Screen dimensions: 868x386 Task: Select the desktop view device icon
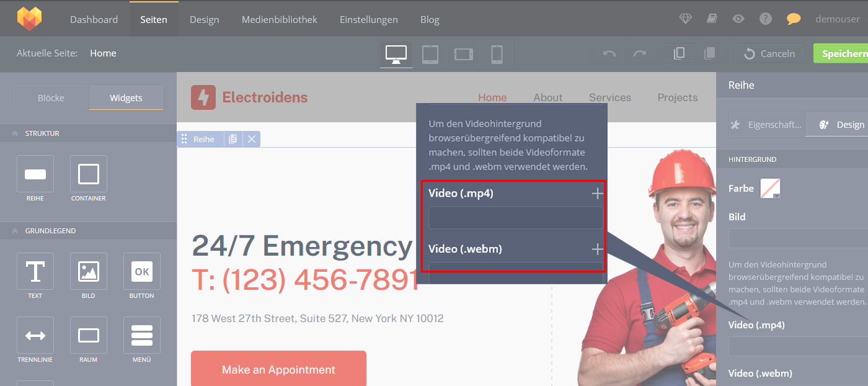pos(396,54)
